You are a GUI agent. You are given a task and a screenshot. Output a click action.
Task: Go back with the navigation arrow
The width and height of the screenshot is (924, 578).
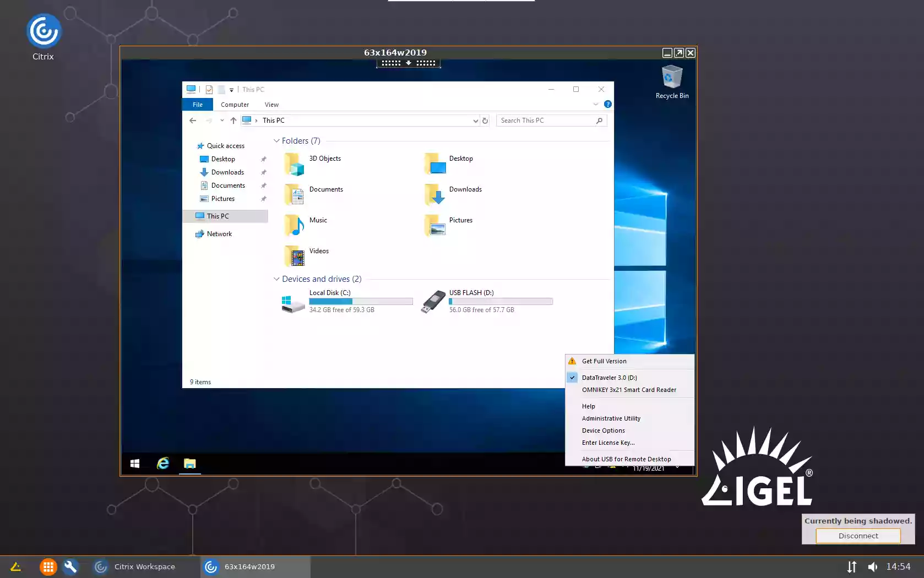(193, 121)
